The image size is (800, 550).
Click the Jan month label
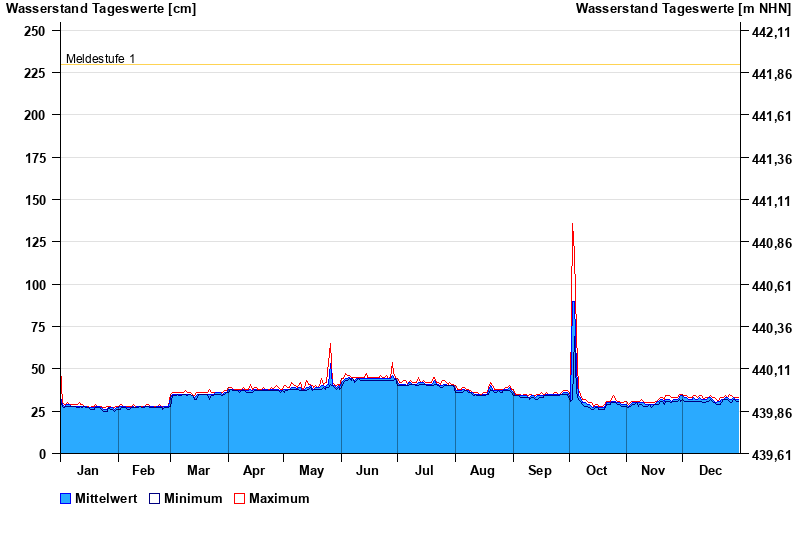88,470
